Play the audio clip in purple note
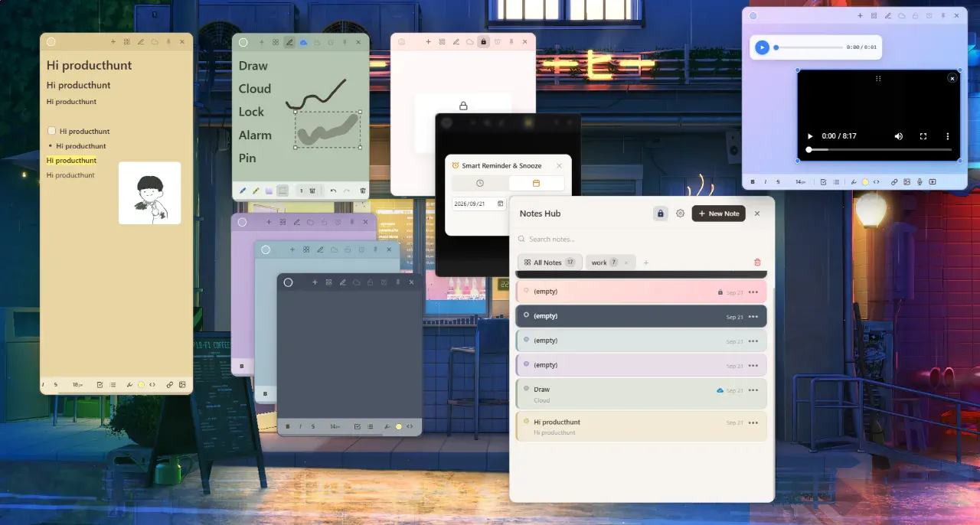The width and height of the screenshot is (980, 525). pos(762,47)
